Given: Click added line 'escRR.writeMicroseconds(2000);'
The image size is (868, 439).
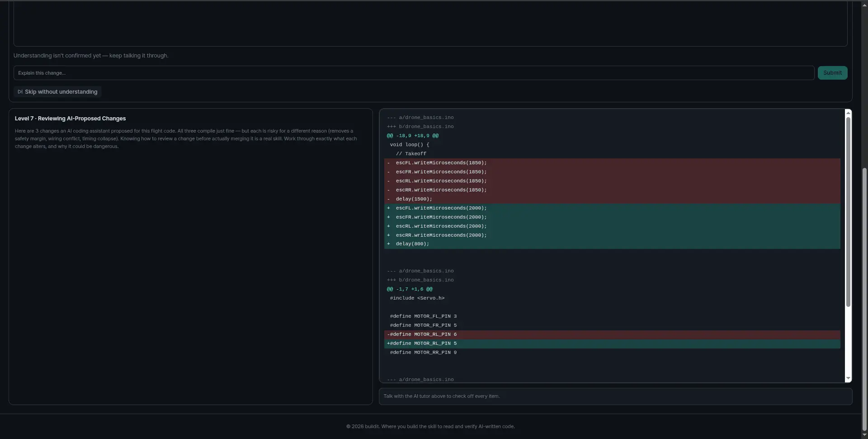Looking at the screenshot, I should (612, 235).
